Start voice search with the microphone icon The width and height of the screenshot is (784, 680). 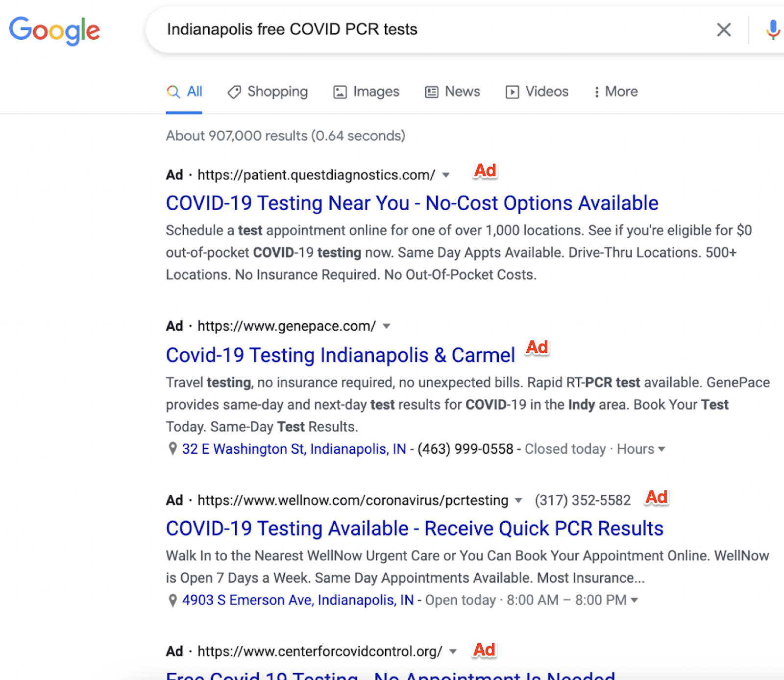tap(773, 29)
